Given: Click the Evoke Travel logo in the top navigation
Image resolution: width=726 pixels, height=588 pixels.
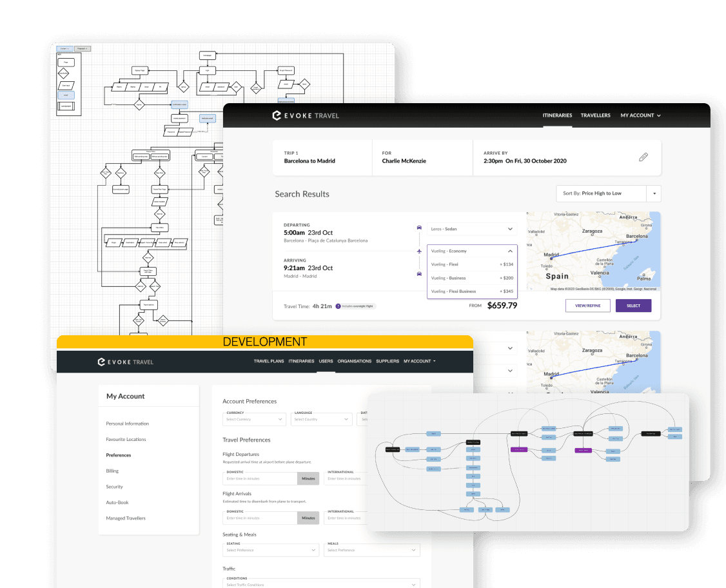Looking at the screenshot, I should point(307,115).
